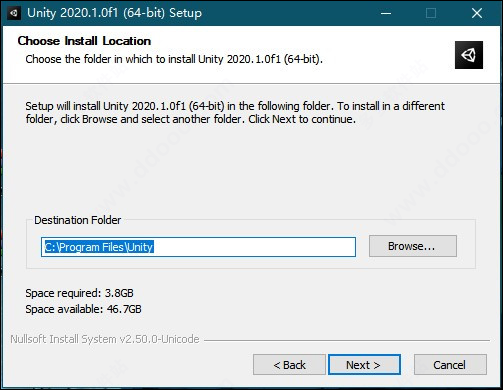
Task: Click the Unity icon in the title bar
Action: click(x=14, y=13)
